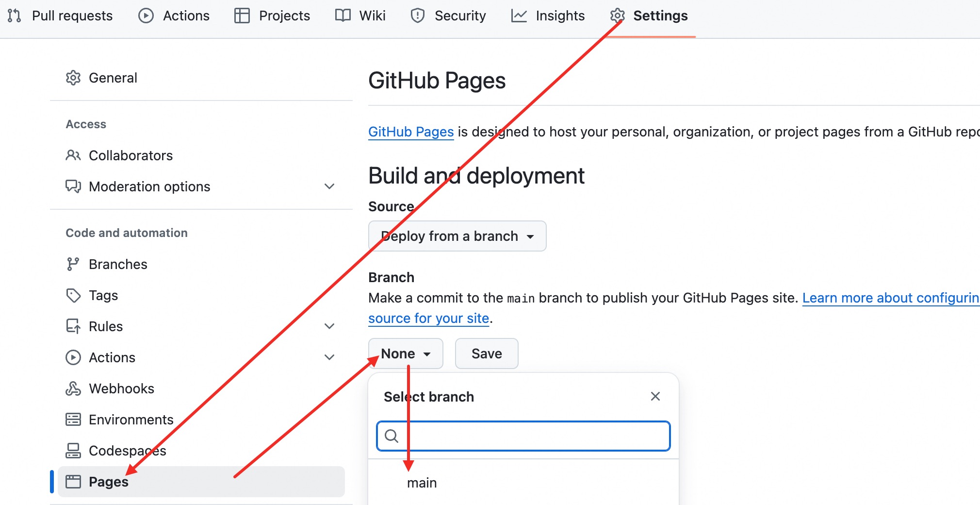980x505 pixels.
Task: Expand the Moderation options chevron
Action: click(329, 186)
